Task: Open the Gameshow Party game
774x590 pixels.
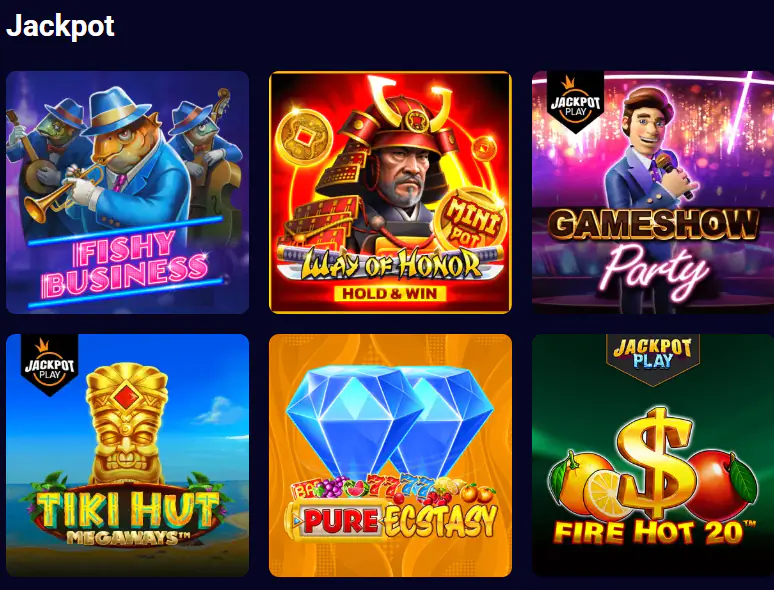Action: 653,192
